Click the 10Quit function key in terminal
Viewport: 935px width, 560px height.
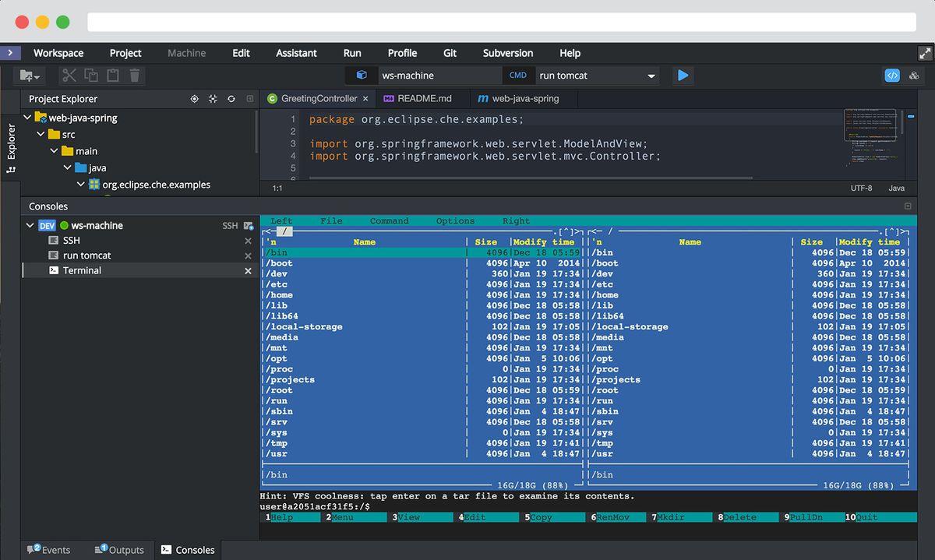880,517
